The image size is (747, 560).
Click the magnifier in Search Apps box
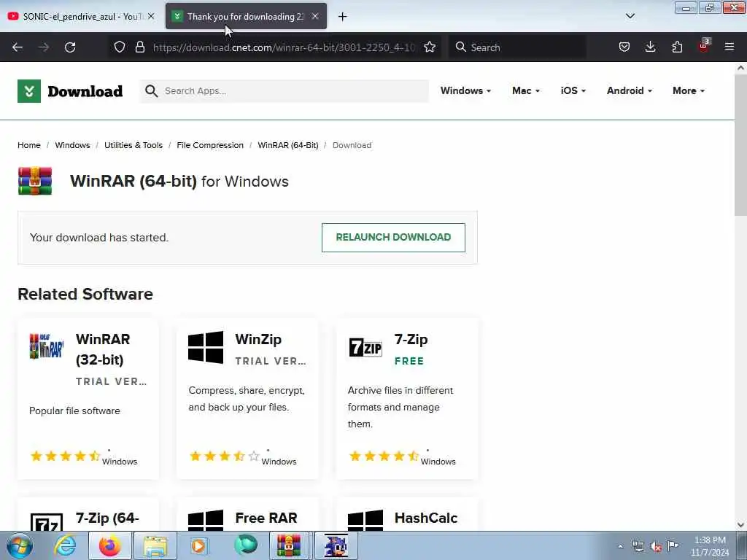[x=151, y=91]
